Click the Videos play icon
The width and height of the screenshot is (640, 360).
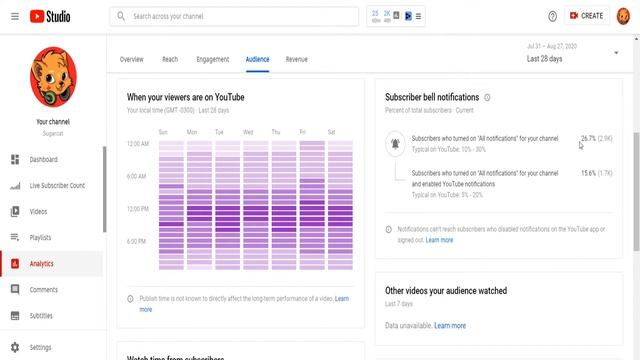[15, 211]
